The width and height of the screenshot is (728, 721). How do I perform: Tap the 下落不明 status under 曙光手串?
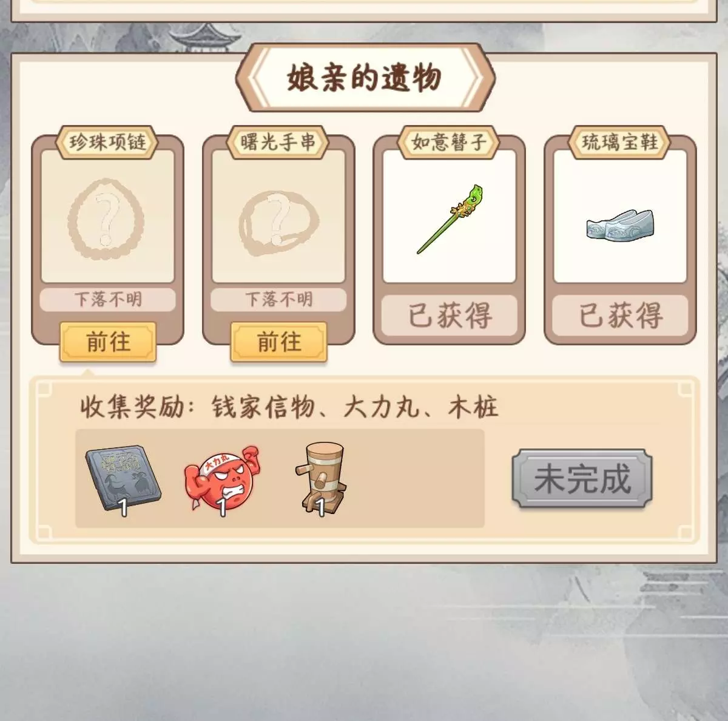click(x=279, y=299)
